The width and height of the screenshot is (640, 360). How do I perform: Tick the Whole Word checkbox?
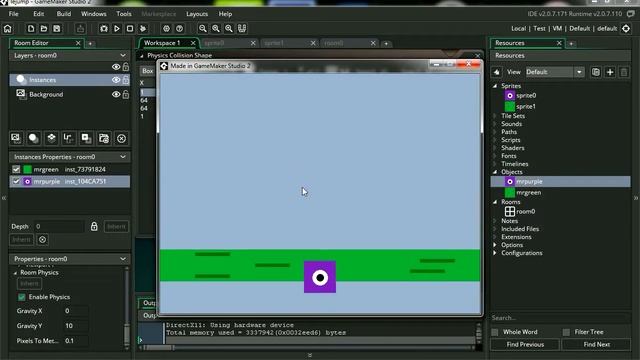coord(495,332)
